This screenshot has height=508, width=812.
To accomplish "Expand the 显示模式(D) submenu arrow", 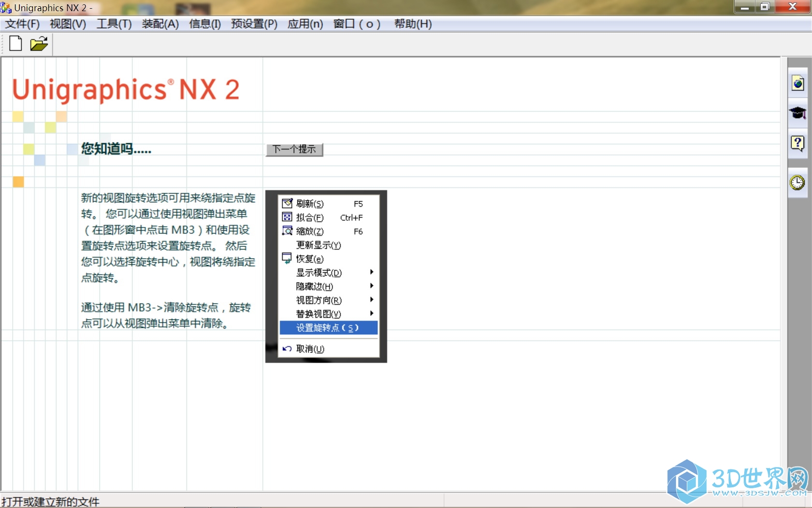I will click(372, 272).
